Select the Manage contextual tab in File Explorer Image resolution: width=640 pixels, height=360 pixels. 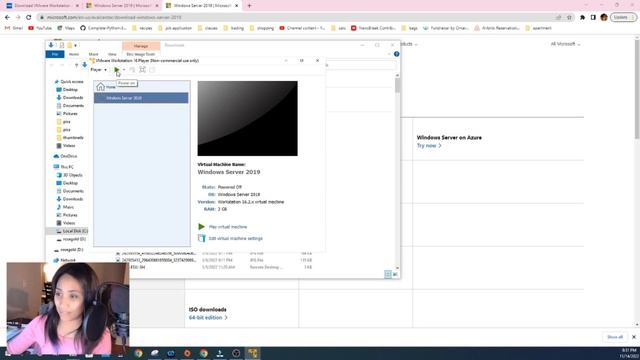coord(141,46)
